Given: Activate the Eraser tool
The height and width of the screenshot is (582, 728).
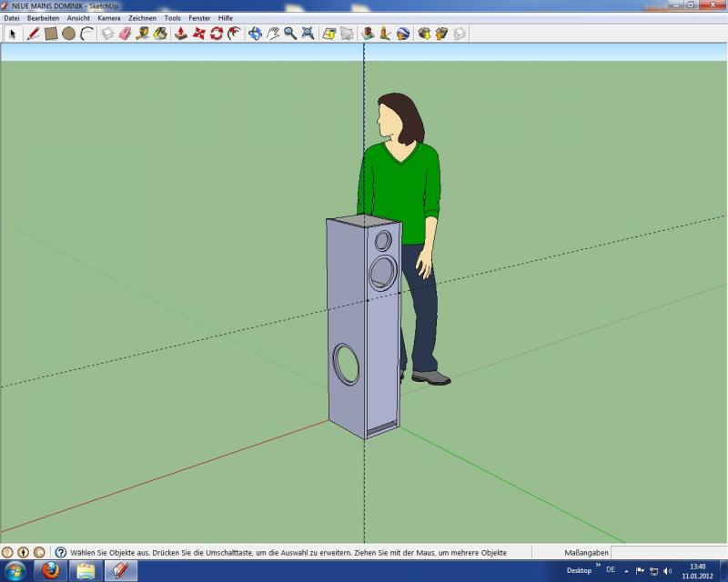Looking at the screenshot, I should pos(126,34).
